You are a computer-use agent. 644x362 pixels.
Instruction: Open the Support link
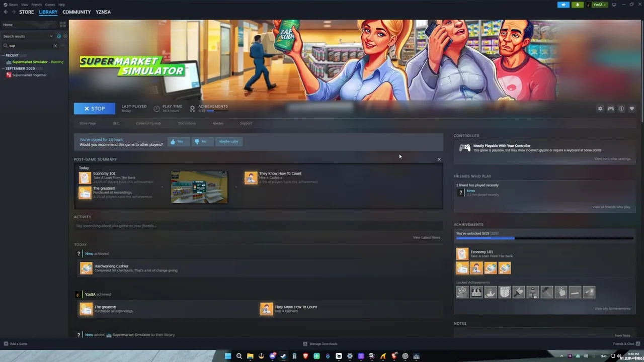point(246,123)
